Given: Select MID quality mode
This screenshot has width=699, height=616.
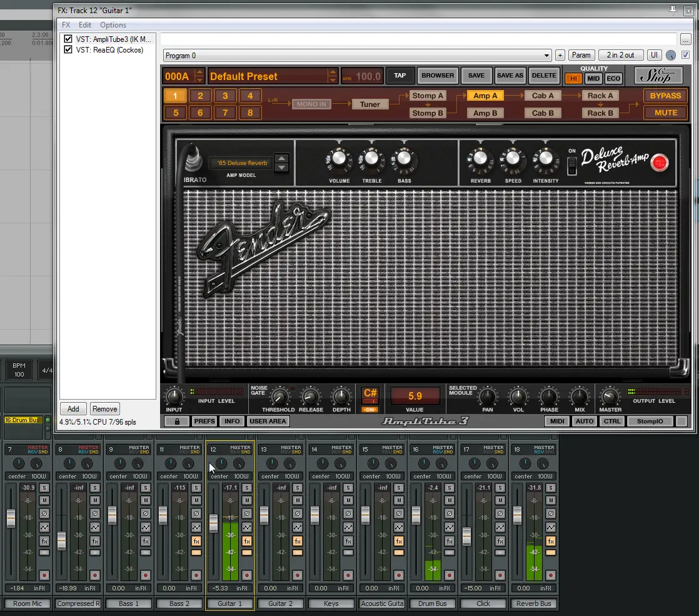Looking at the screenshot, I should pyautogui.click(x=593, y=79).
